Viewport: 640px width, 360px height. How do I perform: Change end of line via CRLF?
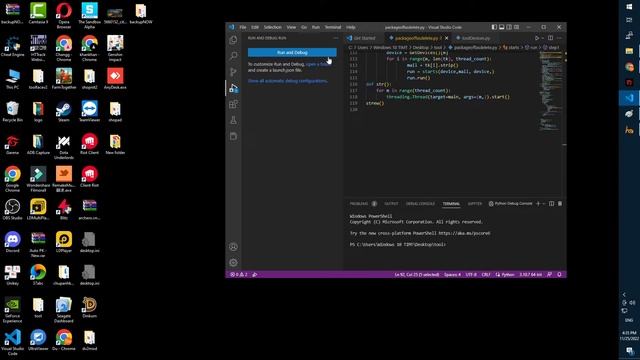click(x=486, y=275)
